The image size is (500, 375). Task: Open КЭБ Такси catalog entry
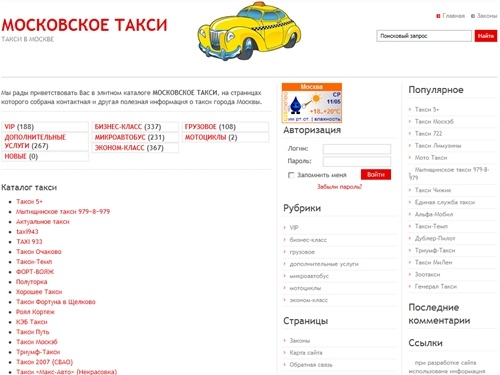pyautogui.click(x=32, y=322)
